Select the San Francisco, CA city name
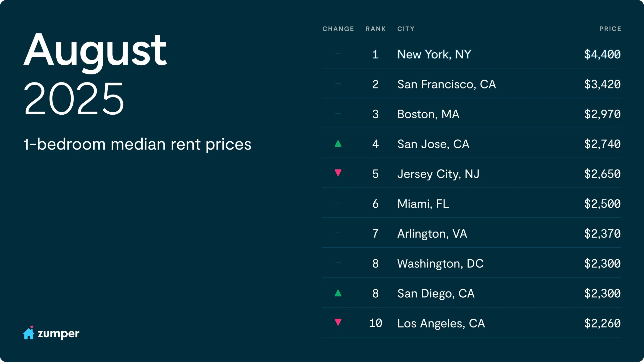 [447, 84]
